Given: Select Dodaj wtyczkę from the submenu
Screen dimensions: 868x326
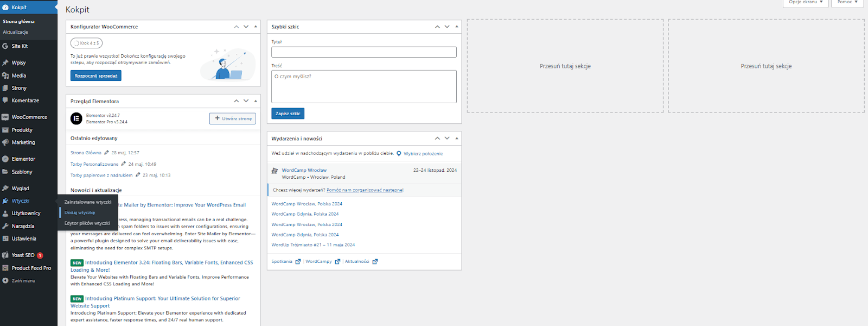Looking at the screenshot, I should [80, 212].
